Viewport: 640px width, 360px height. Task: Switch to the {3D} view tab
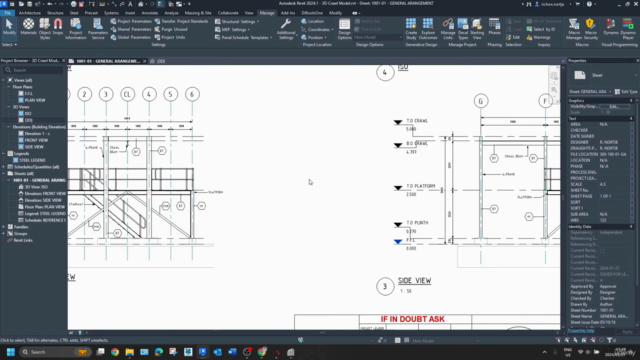pyautogui.click(x=158, y=61)
